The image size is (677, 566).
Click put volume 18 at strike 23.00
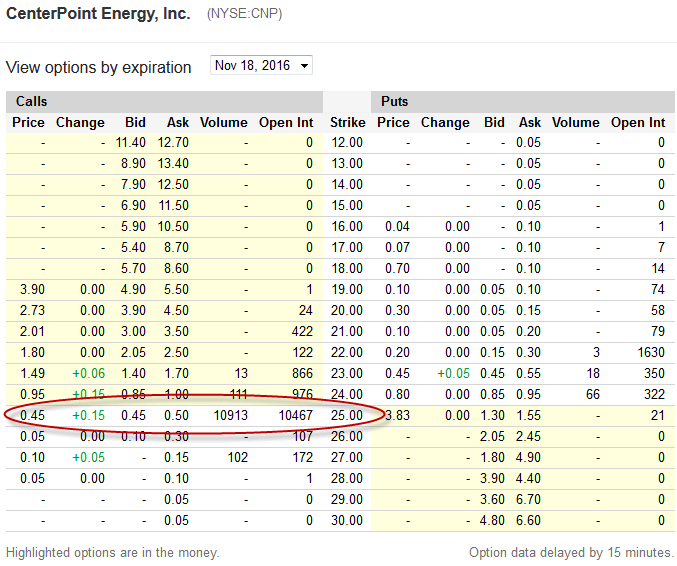coord(593,373)
